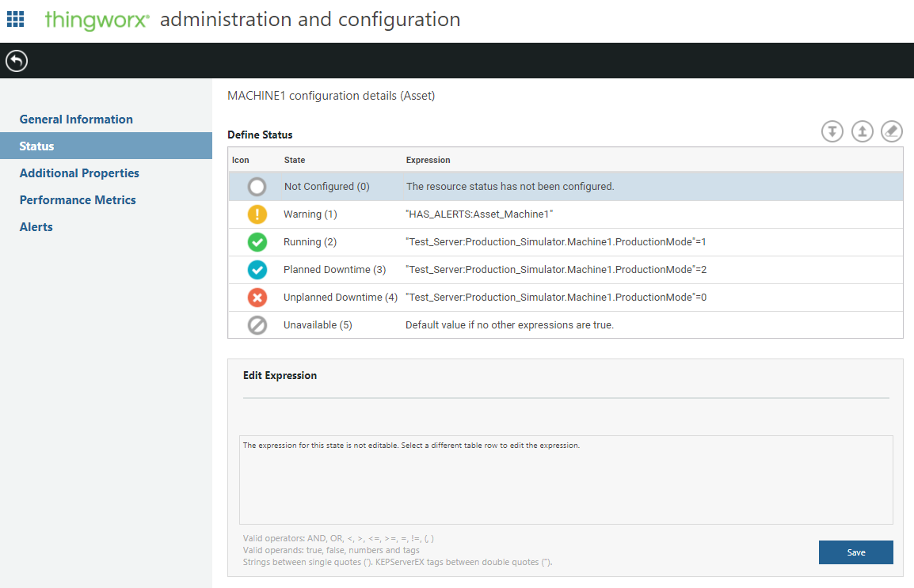Click the "Edit Expression" heading
914x588 pixels.
pos(280,375)
